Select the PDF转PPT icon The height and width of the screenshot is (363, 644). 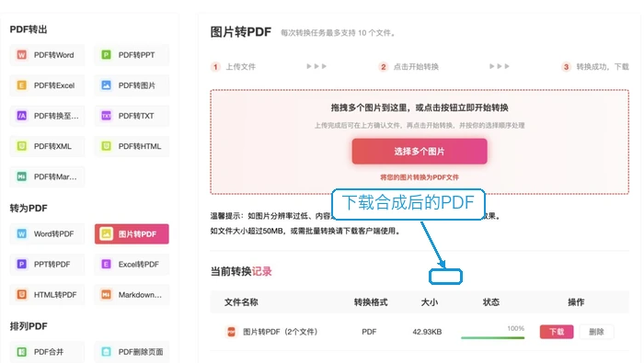pyautogui.click(x=106, y=54)
